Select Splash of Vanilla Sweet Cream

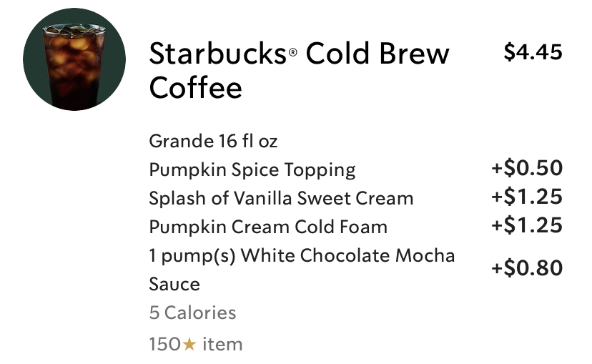[281, 198]
